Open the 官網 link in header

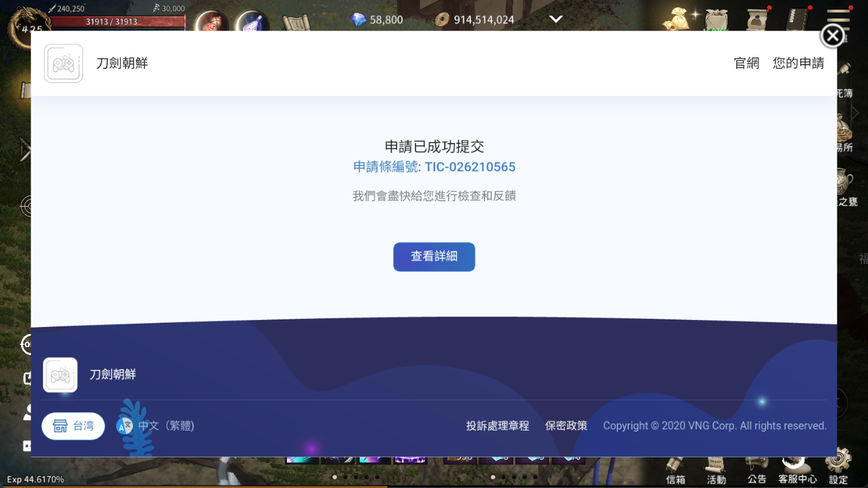click(x=746, y=63)
